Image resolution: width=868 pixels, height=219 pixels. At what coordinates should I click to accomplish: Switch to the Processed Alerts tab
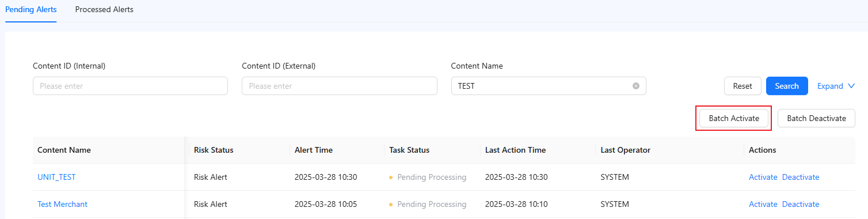click(104, 10)
